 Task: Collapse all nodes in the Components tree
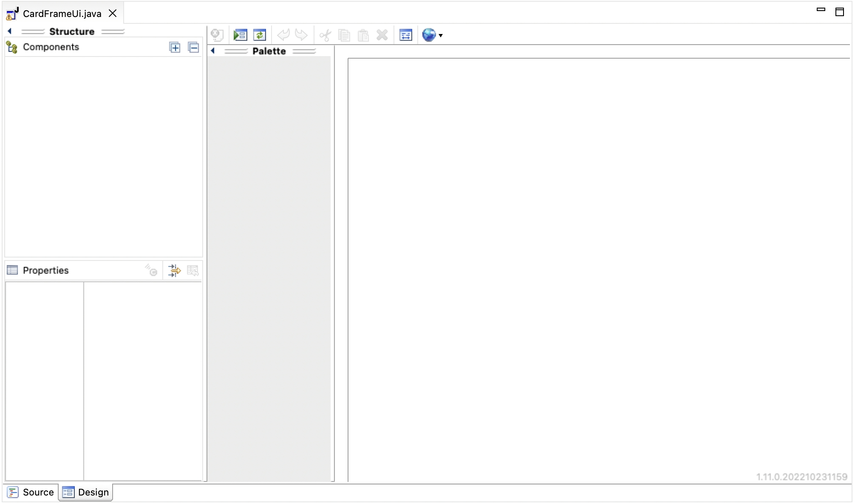194,47
